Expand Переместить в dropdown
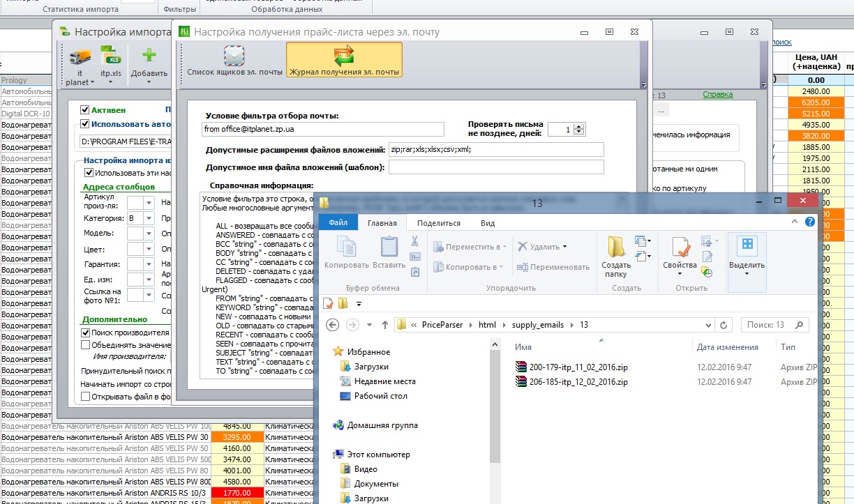 (x=504, y=247)
